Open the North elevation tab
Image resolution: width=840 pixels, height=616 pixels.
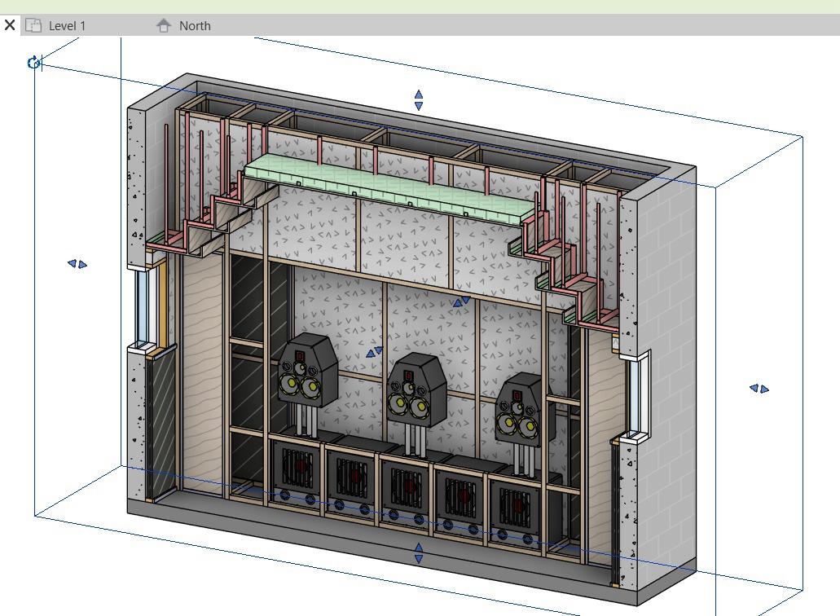click(x=195, y=26)
